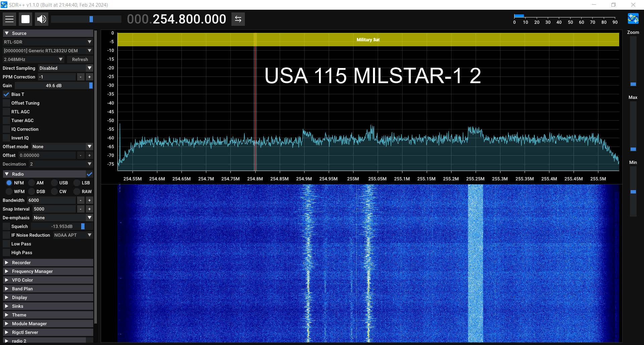Enable the Low Pass checkbox
Viewport: 644px width, 345px height.
[x=6, y=244]
